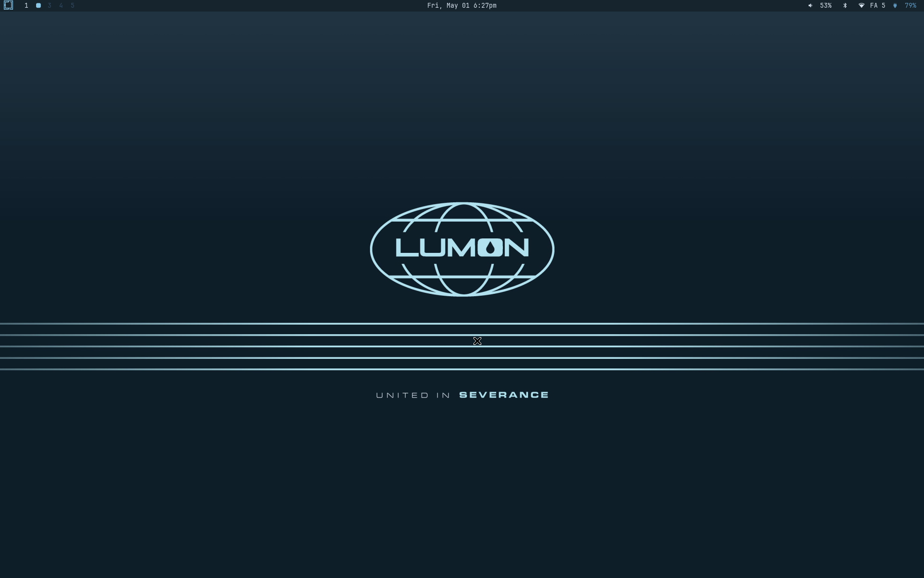Click the launcher logo icon in the top bar
The height and width of the screenshot is (578, 924).
8,5
